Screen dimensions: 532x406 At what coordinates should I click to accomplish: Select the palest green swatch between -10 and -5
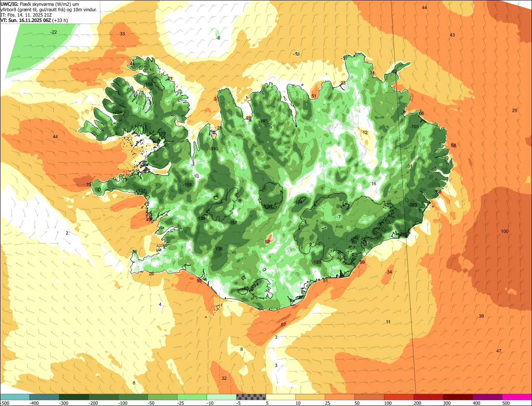(x=222, y=396)
